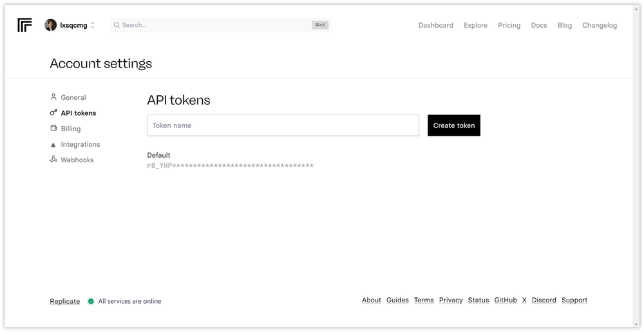644x332 pixels.
Task: Go to the Pricing page
Action: tap(509, 25)
